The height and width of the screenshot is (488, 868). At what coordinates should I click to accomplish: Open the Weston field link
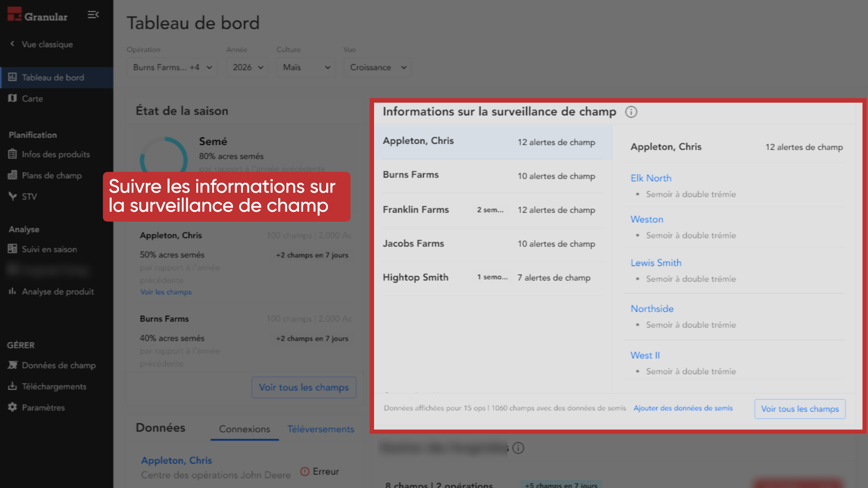[x=647, y=219]
